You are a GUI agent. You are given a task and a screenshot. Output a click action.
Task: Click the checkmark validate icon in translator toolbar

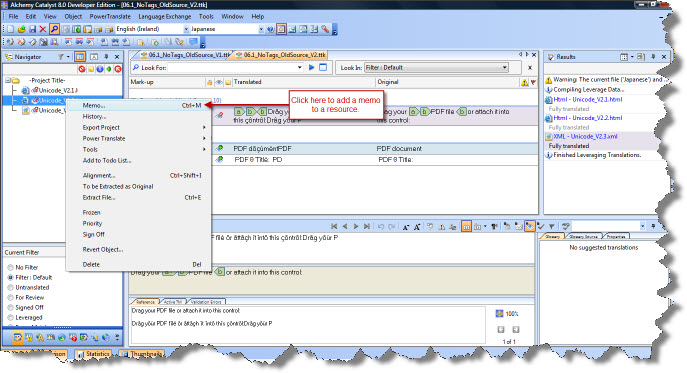pyautogui.click(x=541, y=226)
